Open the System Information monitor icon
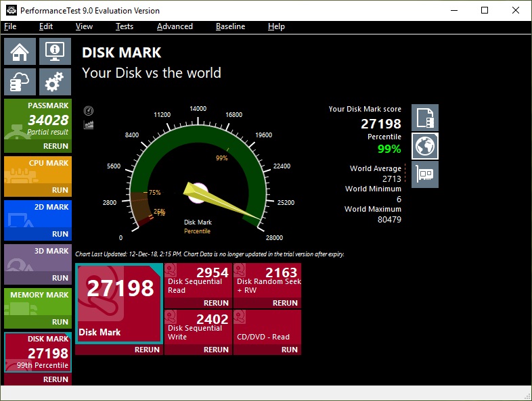Screen dimensions: 532x401 [x=55, y=51]
